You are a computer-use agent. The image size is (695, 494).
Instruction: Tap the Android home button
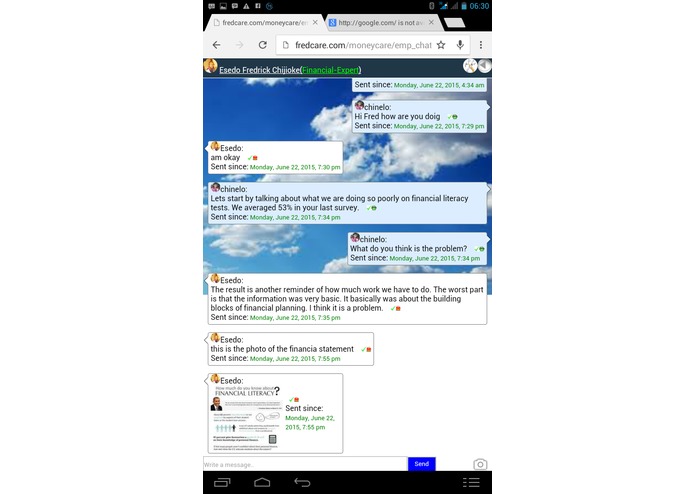[262, 482]
